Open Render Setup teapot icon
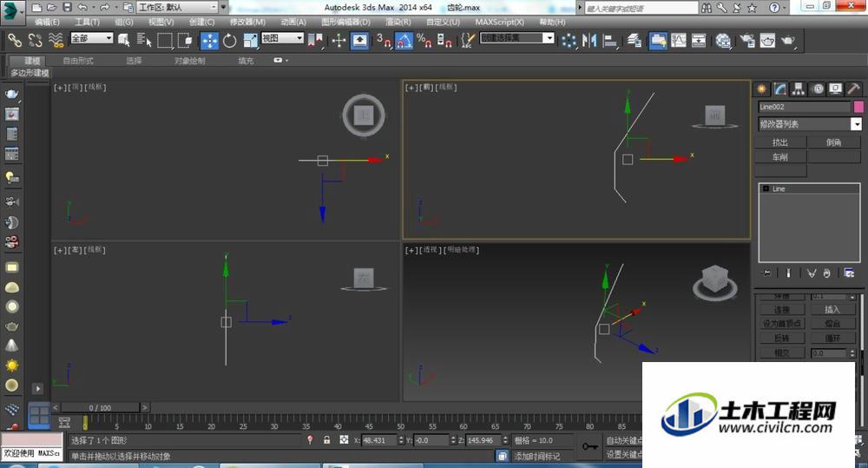Viewport: 868px width, 468px height. pyautogui.click(x=747, y=40)
